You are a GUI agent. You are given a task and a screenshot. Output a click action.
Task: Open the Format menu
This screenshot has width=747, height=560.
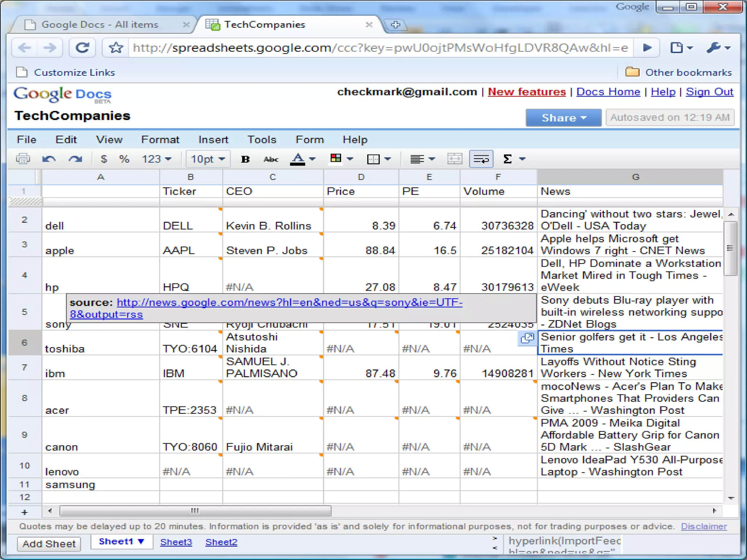(160, 140)
